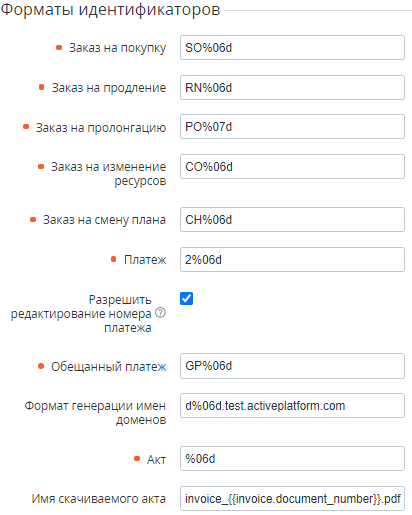412x515 pixels.
Task: Click the Заказ на продление label
Action: pos(109,88)
